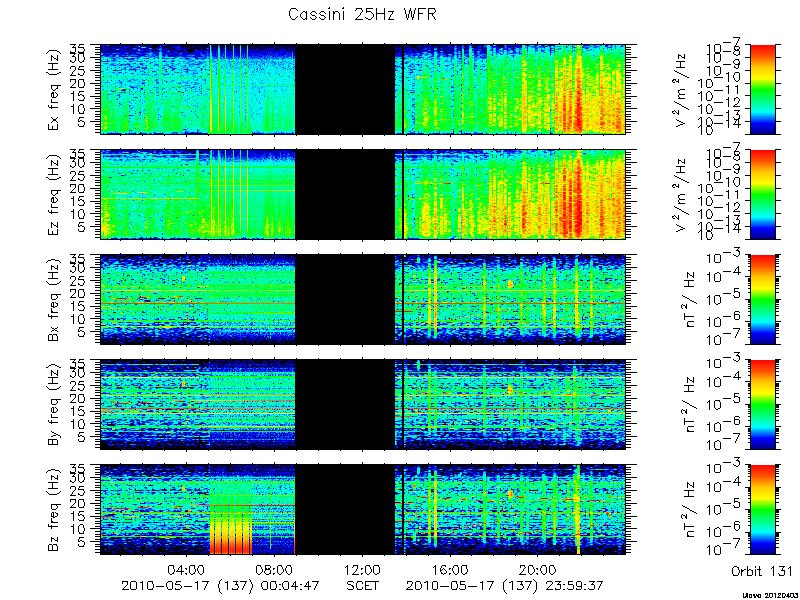Screen dimensions: 800x600
Task: Select the 'Bz freq (Hz)' axis label
Action: pos(54,510)
